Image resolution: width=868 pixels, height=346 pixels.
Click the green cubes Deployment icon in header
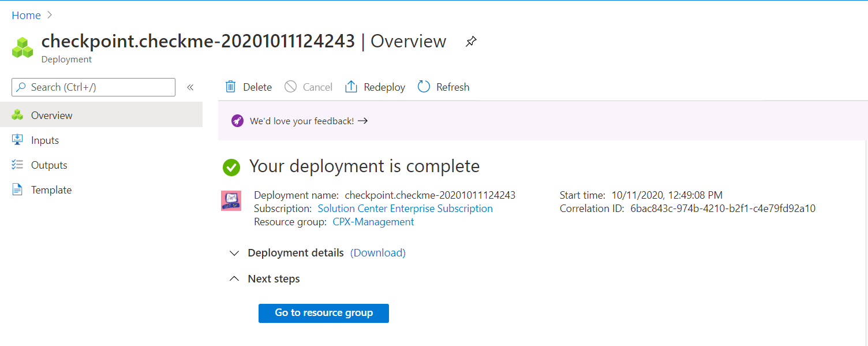(x=23, y=47)
